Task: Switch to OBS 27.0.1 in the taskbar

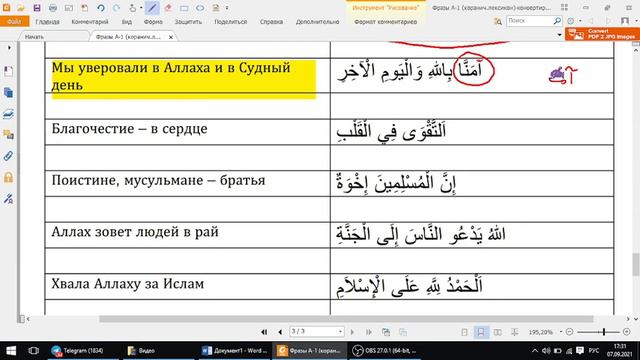Action: click(384, 351)
